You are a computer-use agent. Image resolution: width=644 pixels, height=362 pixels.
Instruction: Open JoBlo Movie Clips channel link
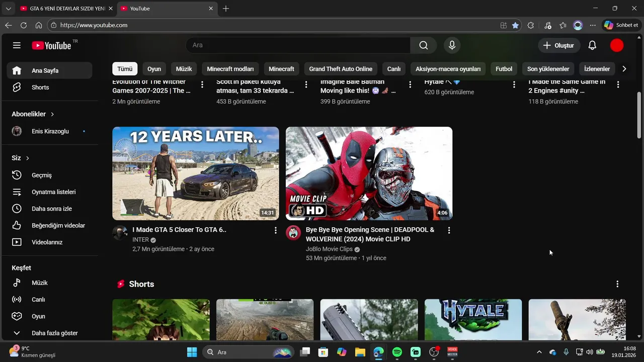[x=329, y=249]
